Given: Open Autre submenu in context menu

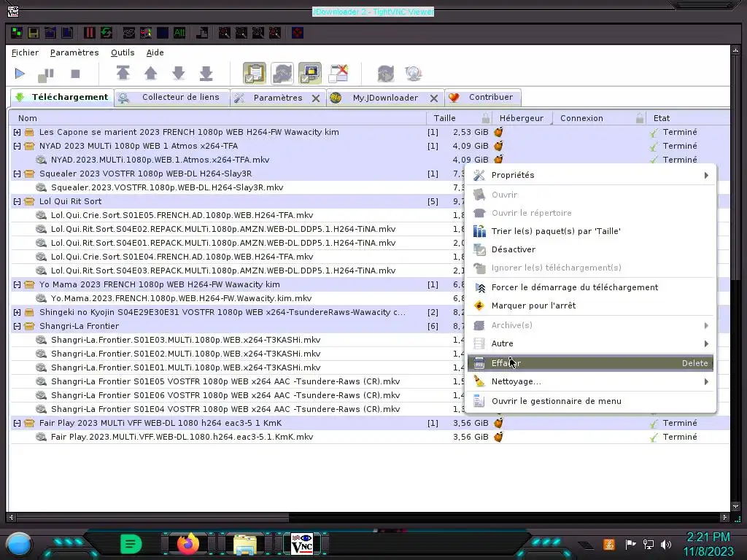Looking at the screenshot, I should pyautogui.click(x=590, y=343).
